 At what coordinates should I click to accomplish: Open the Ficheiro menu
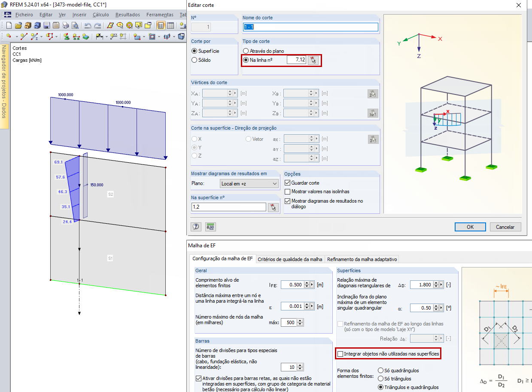pos(24,15)
